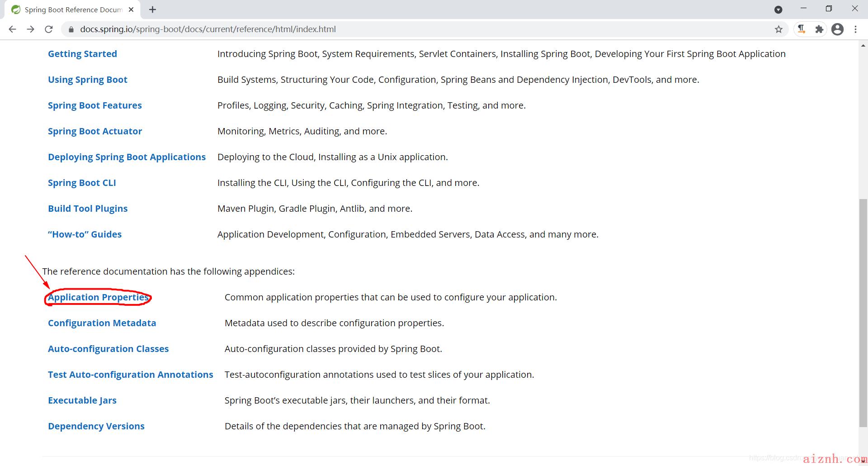This screenshot has height=466, width=868.
Task: Go forward using the browser forward arrow
Action: 30,29
